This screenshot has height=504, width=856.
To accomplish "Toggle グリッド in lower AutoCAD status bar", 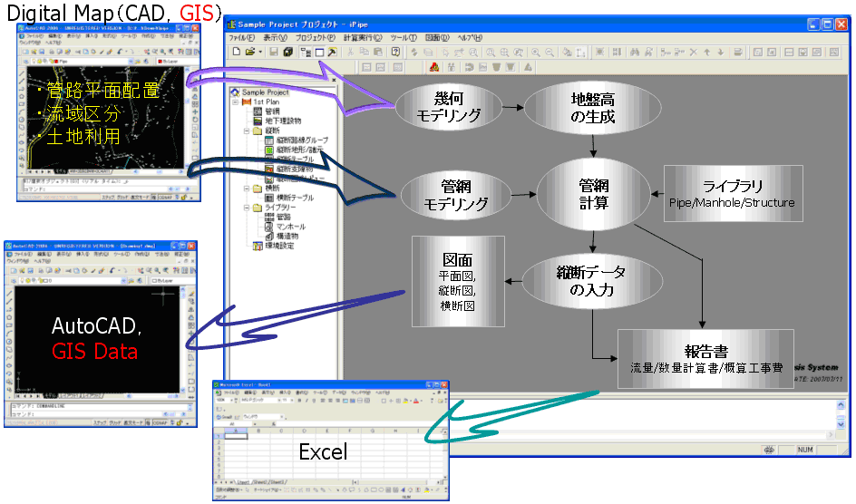I will 114,422.
